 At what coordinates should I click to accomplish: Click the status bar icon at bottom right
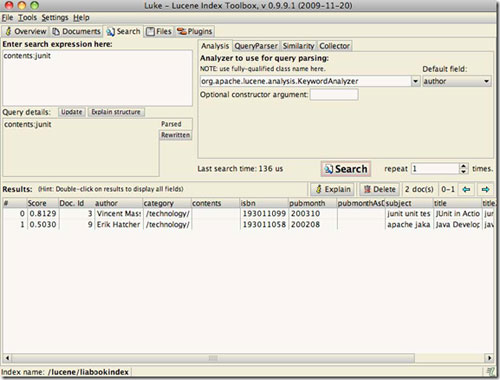pos(490,371)
